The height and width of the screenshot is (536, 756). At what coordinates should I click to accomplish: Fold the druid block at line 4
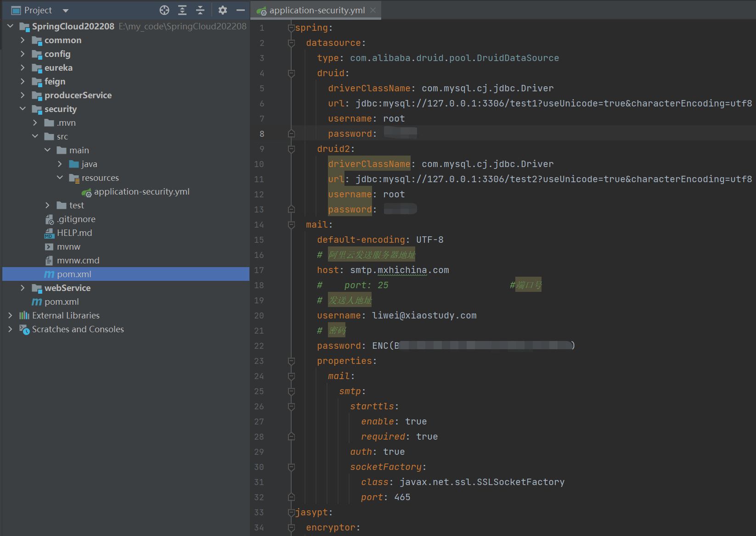[x=291, y=73]
